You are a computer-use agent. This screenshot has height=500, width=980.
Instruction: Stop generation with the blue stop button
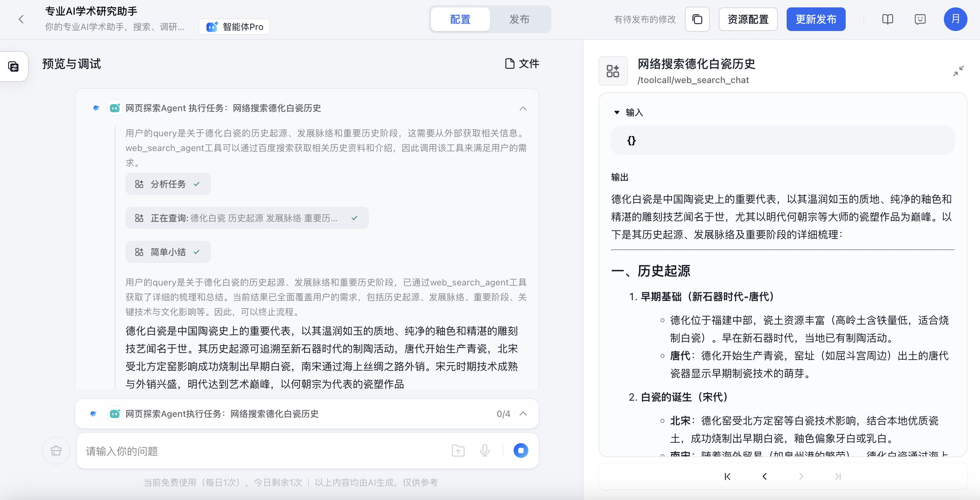(520, 451)
